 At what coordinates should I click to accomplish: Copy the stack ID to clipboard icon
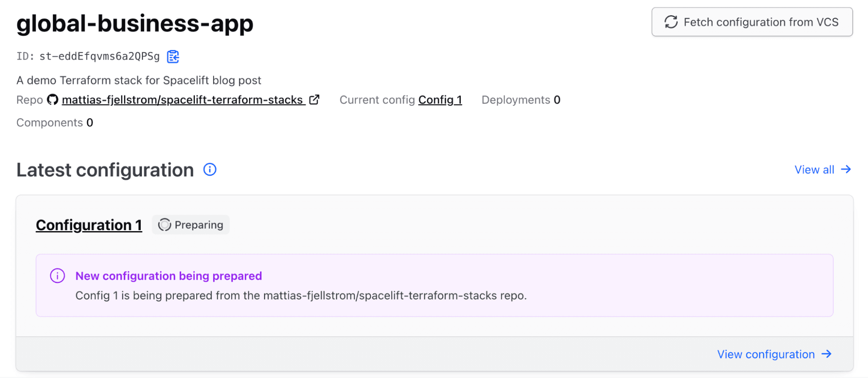pos(173,56)
